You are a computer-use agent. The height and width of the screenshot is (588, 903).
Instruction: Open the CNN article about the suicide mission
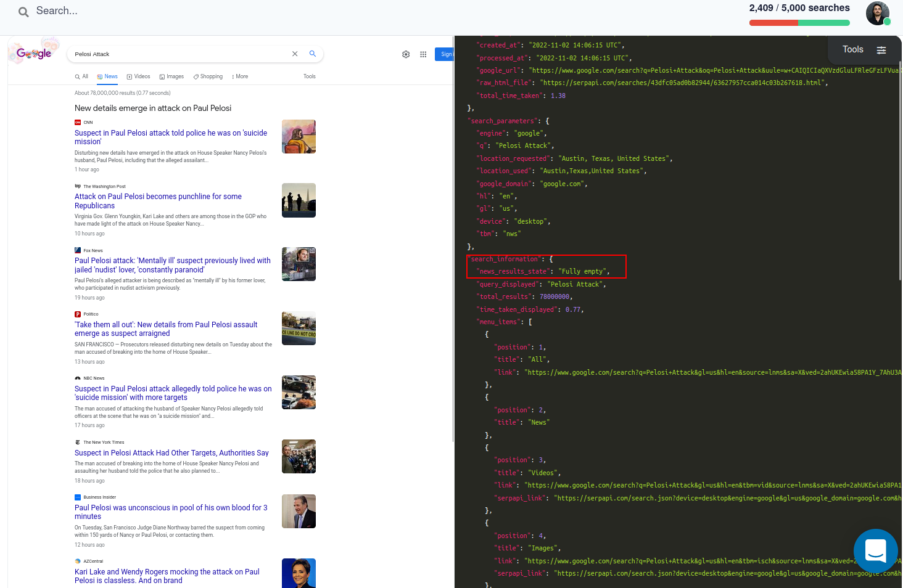[x=171, y=137]
